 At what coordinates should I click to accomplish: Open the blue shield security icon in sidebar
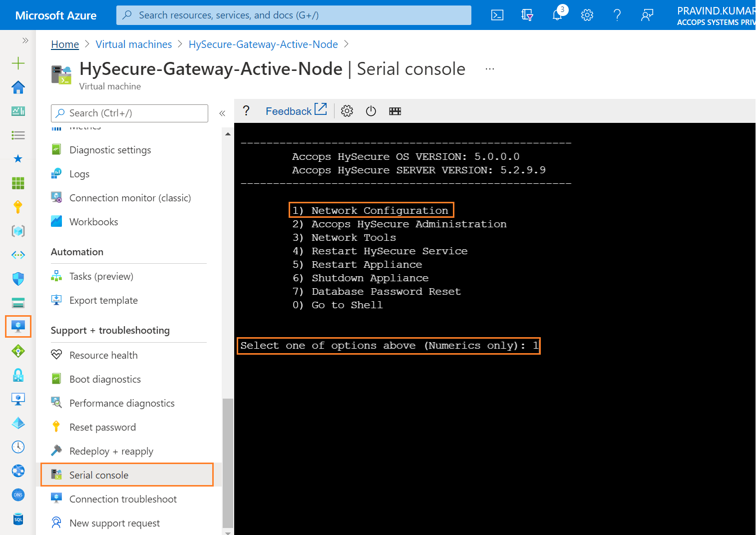point(18,279)
